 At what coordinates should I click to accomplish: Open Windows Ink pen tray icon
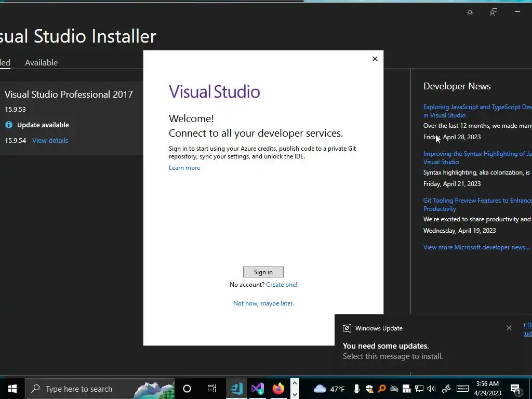[446, 389]
